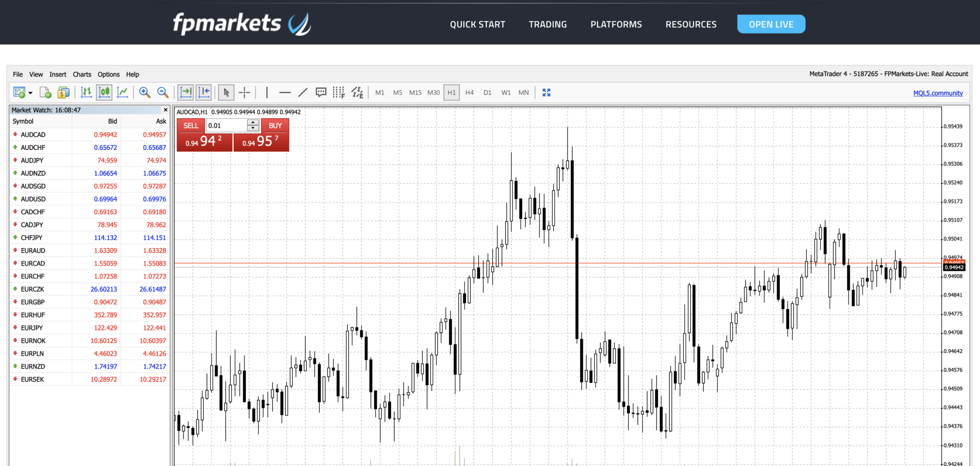This screenshot has width=980, height=466.
Task: Open the new chart dropdown arrow
Action: pos(30,92)
